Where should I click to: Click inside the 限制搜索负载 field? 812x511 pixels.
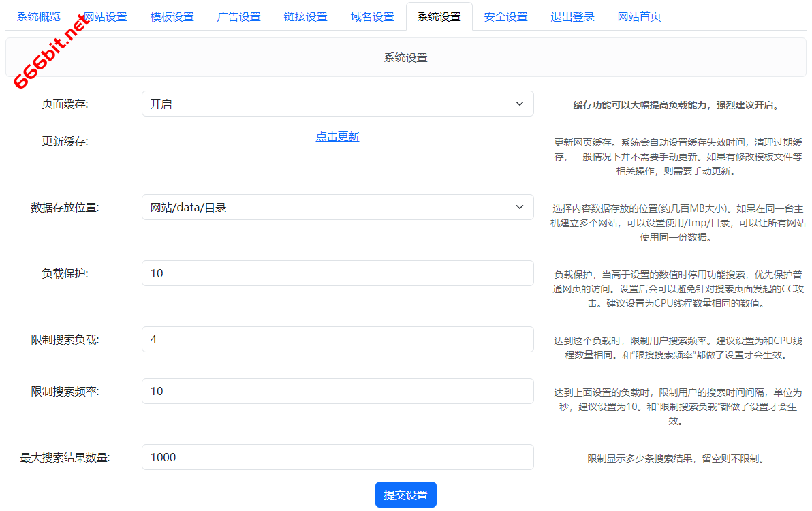337,339
